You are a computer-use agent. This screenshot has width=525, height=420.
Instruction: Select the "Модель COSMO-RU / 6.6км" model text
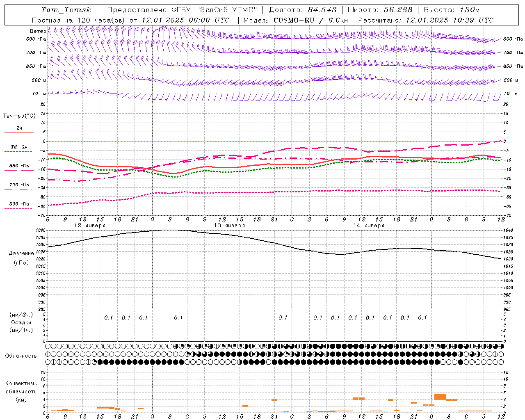(x=295, y=20)
